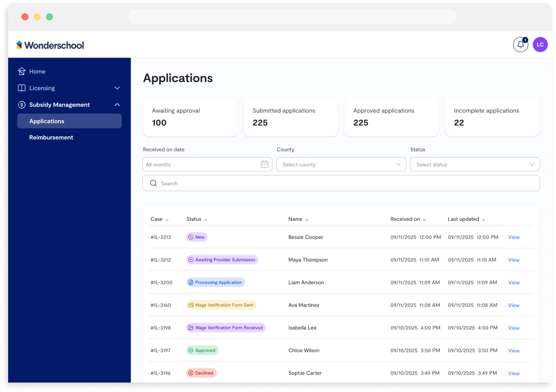Image resolution: width=556 pixels, height=392 pixels.
Task: Click the Applications page heading
Action: 178,78
